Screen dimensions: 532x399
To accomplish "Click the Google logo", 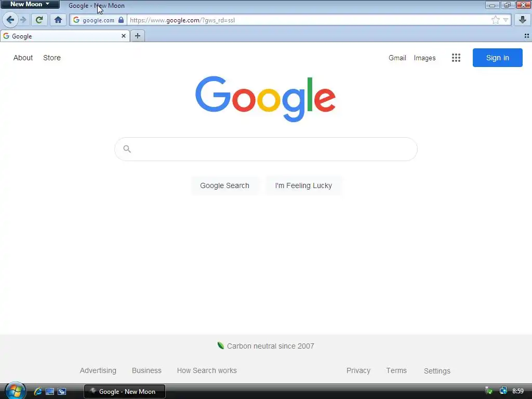I will pos(265,99).
